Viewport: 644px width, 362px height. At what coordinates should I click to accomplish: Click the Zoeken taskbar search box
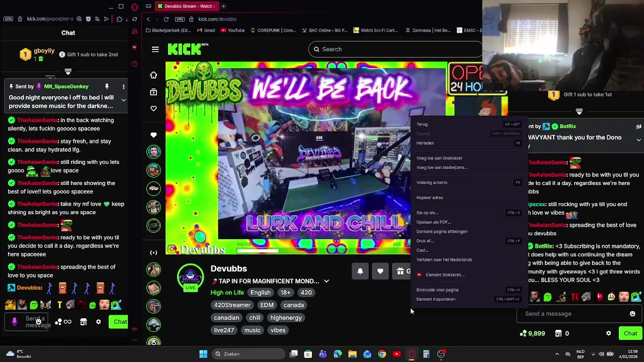coord(249,354)
